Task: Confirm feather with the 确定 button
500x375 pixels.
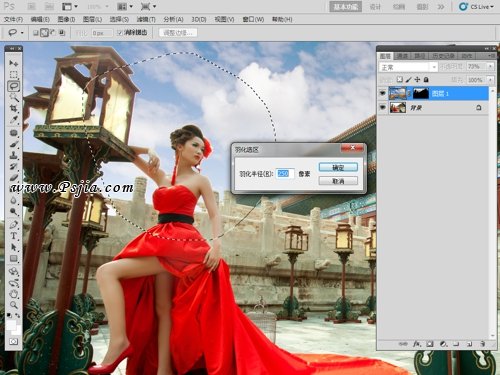Action: [338, 167]
